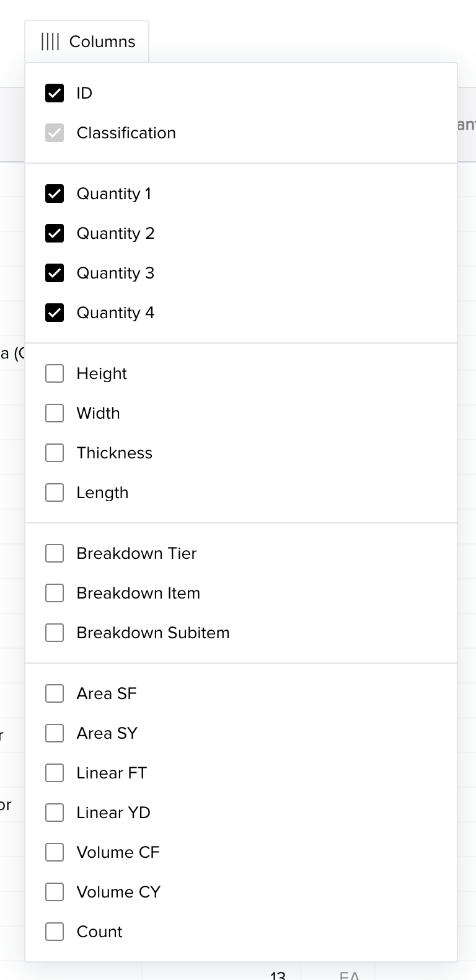Enable the Thickness column
The width and height of the screenshot is (476, 980).
(55, 453)
